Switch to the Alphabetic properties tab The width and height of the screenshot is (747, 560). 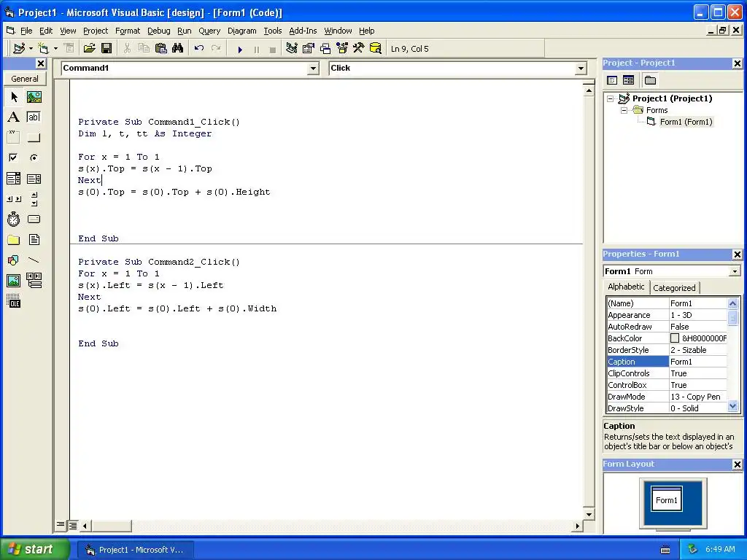click(x=626, y=287)
